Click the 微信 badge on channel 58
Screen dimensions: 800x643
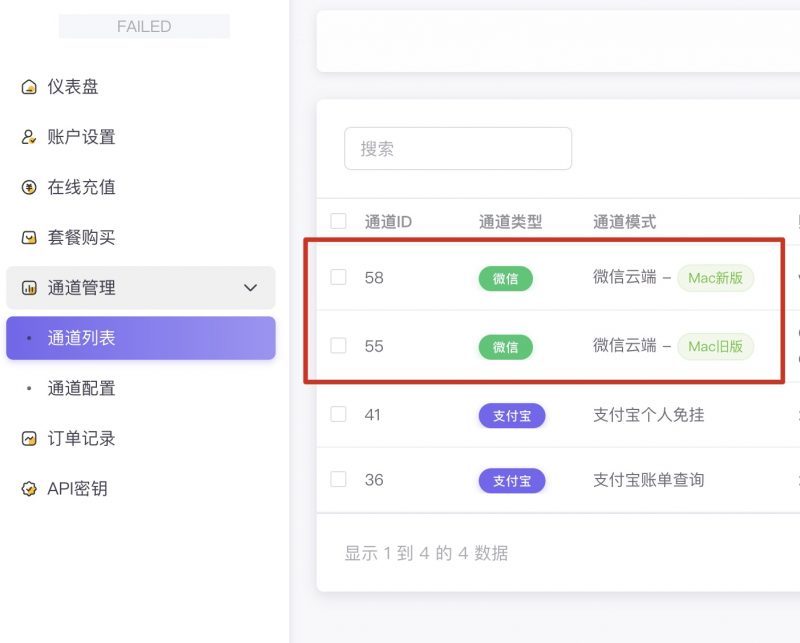(x=506, y=278)
